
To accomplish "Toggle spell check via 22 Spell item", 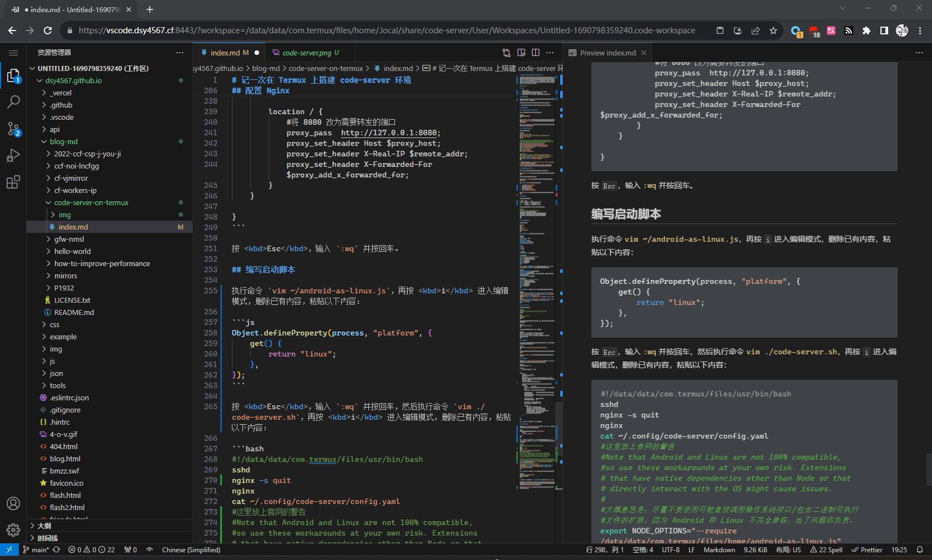I will click(826, 549).
